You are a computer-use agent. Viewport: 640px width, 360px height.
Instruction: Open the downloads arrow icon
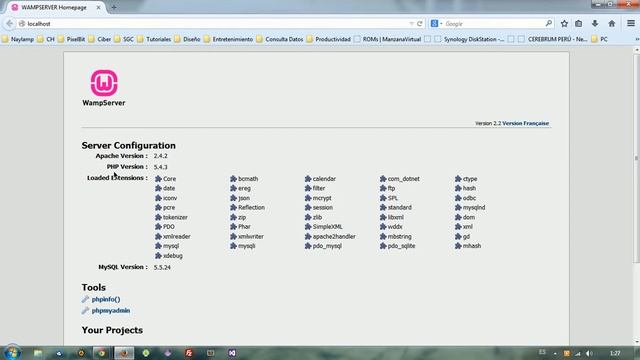pyautogui.click(x=595, y=24)
